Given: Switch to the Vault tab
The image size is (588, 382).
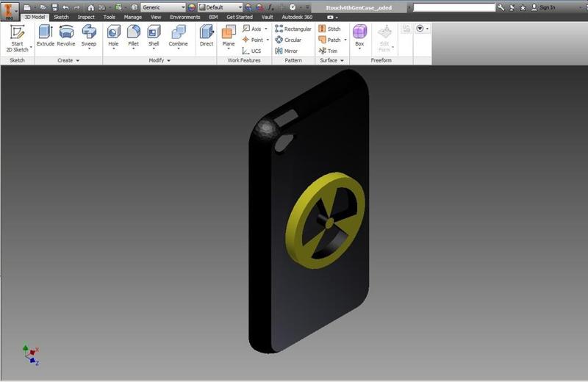Looking at the screenshot, I should [268, 17].
